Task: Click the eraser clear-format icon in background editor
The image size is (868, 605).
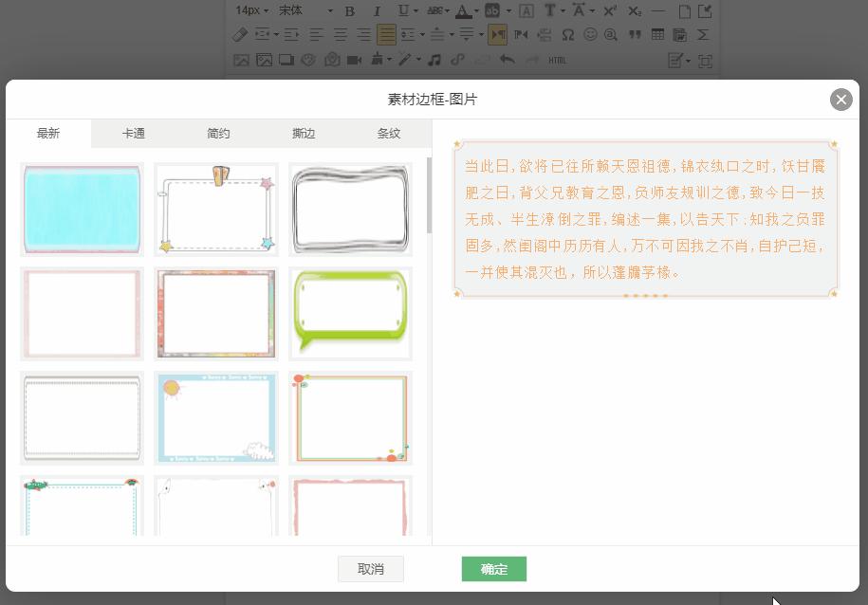Action: [x=240, y=35]
